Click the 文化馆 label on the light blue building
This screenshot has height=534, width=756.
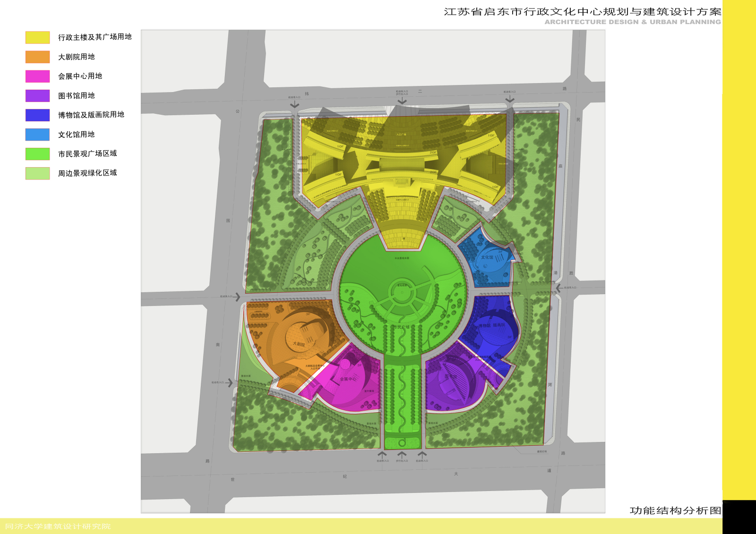click(x=487, y=257)
